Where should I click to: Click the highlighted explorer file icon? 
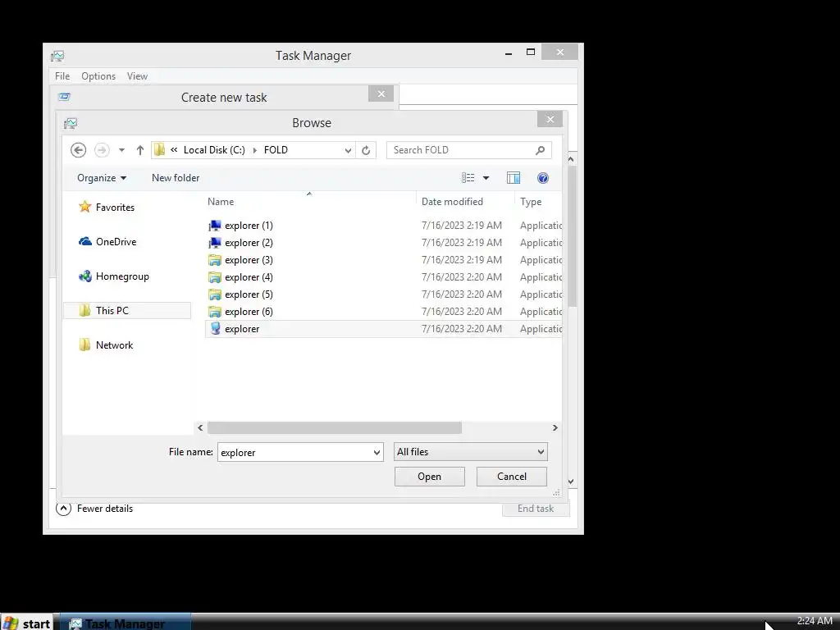pyautogui.click(x=215, y=328)
